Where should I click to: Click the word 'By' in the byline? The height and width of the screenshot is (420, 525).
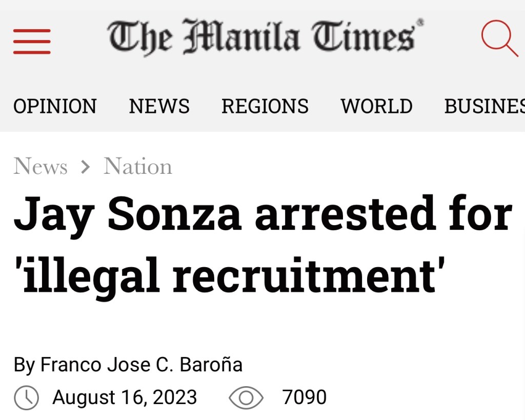pyautogui.click(x=24, y=365)
